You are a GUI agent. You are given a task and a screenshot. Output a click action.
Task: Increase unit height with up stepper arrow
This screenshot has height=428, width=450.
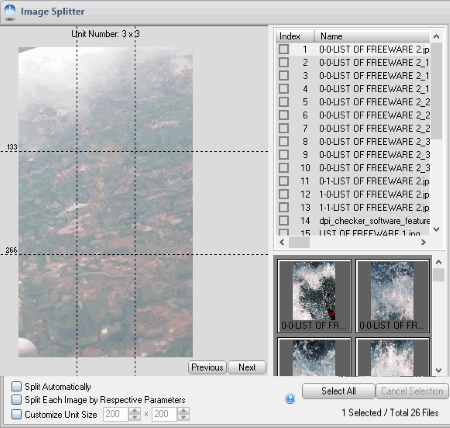pyautogui.click(x=184, y=411)
